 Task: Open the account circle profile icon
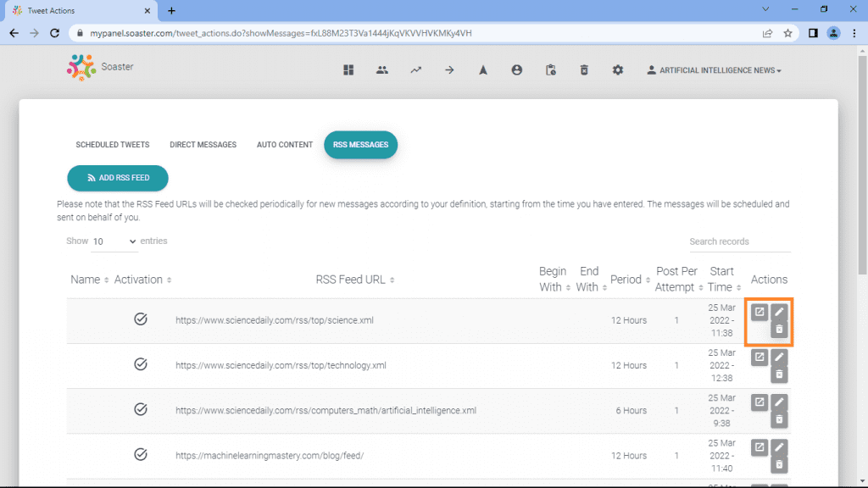click(516, 70)
